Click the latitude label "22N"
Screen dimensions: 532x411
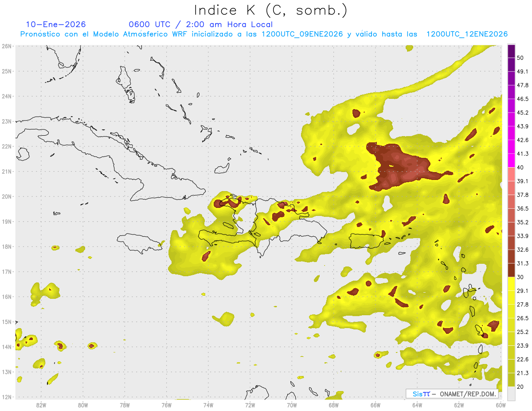tap(7, 146)
